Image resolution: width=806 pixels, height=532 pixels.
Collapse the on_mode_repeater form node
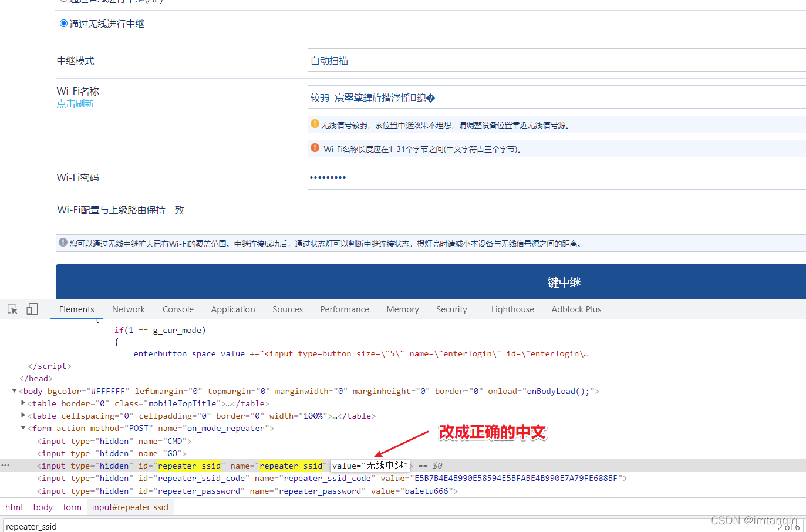[x=23, y=428]
